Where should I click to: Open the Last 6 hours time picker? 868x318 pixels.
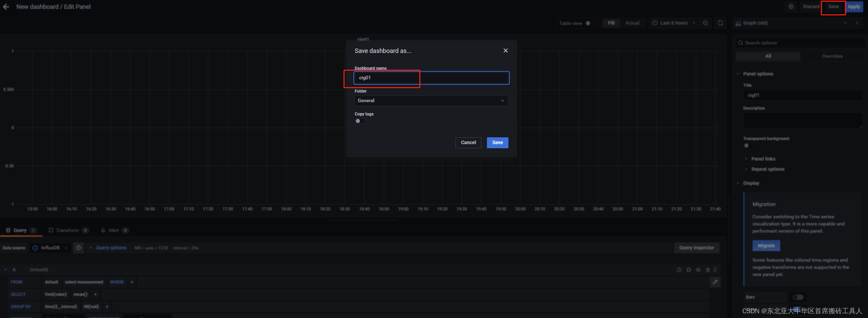[x=673, y=23]
